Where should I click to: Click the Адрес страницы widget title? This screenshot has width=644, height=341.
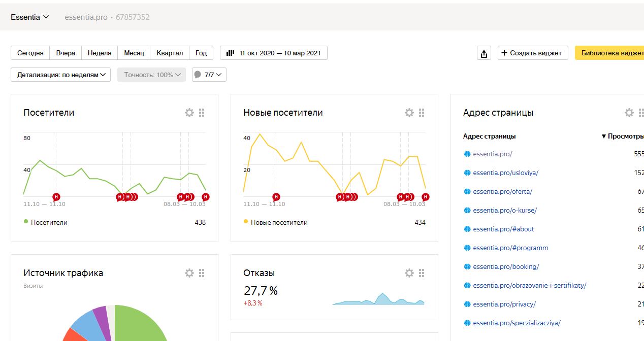498,113
